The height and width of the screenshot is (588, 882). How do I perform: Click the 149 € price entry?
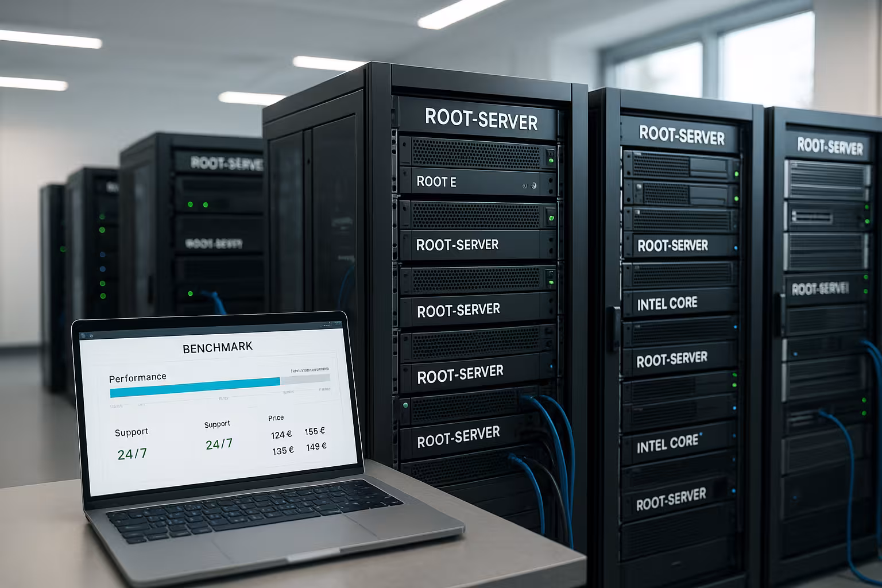point(316,446)
